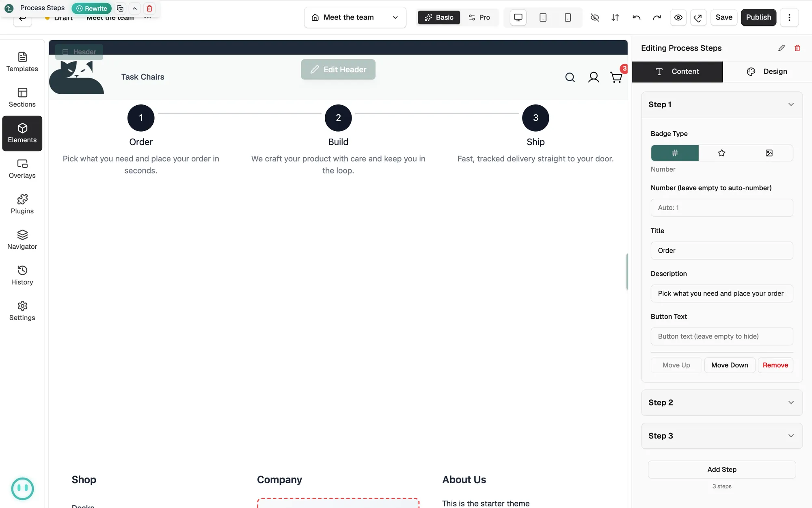The height and width of the screenshot is (508, 812).
Task: Switch to mobile viewport preview
Action: coord(568,17)
